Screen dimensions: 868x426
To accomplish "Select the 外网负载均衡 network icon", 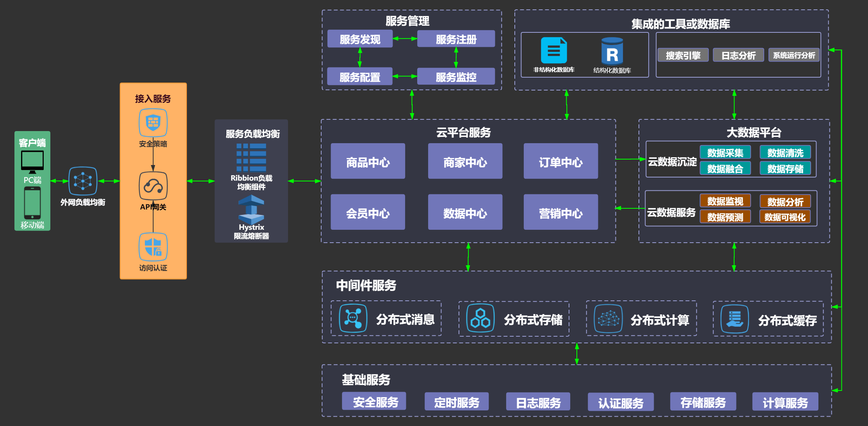I will click(83, 181).
